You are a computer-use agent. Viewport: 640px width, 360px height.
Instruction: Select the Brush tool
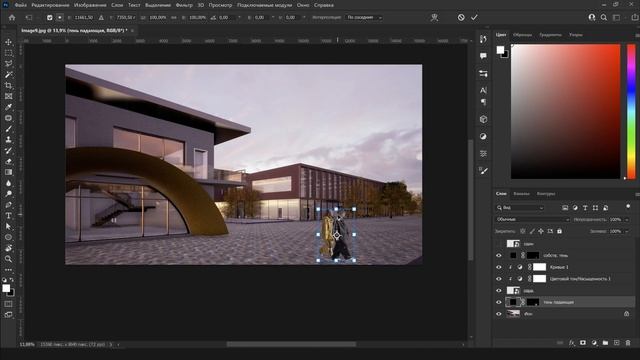(x=8, y=129)
